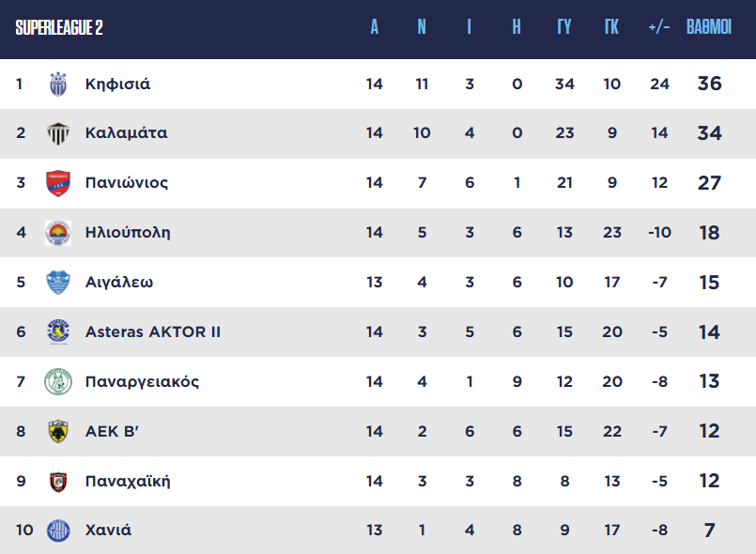Viewport: 756px width, 554px height.
Task: Click the ΓΚ goals-against column header
Action: [x=611, y=27]
